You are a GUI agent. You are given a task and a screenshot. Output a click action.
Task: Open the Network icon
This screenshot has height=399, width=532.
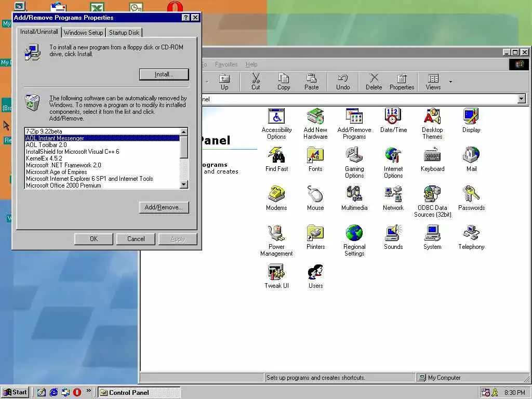[393, 198]
